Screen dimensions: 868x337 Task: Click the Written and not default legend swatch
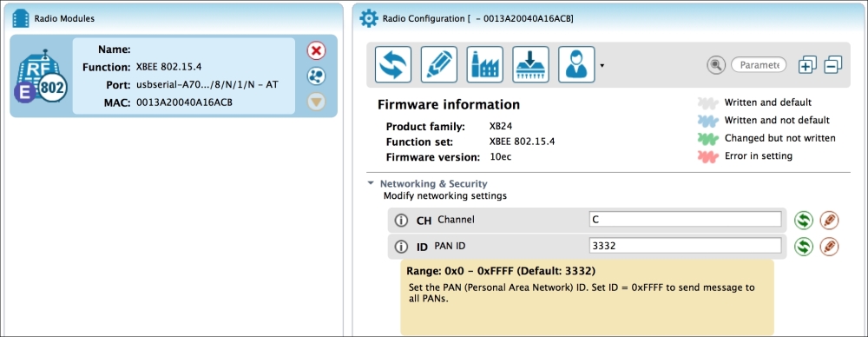(x=707, y=121)
